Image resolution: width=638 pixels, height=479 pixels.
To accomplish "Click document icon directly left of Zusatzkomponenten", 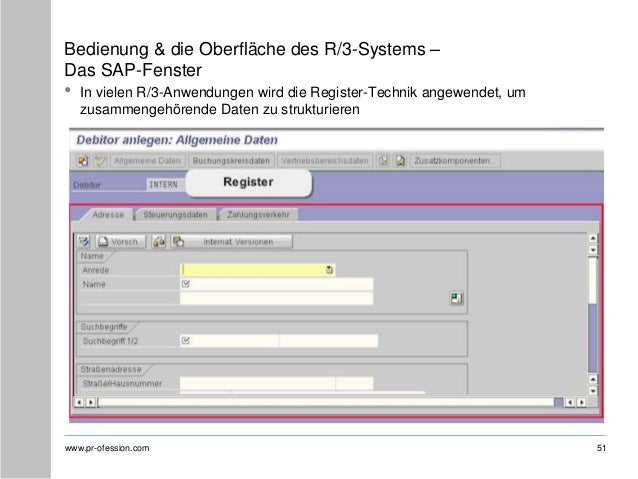I will [x=400, y=161].
